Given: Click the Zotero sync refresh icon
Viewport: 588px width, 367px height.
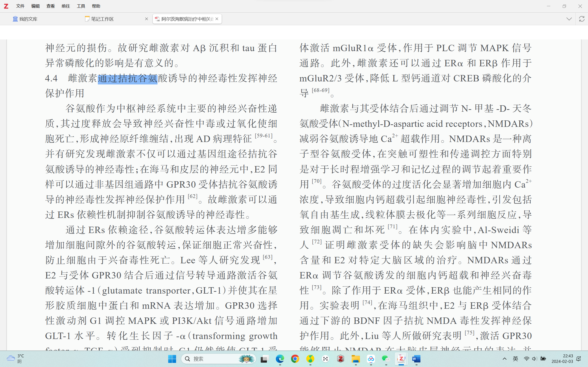Looking at the screenshot, I should (x=581, y=19).
